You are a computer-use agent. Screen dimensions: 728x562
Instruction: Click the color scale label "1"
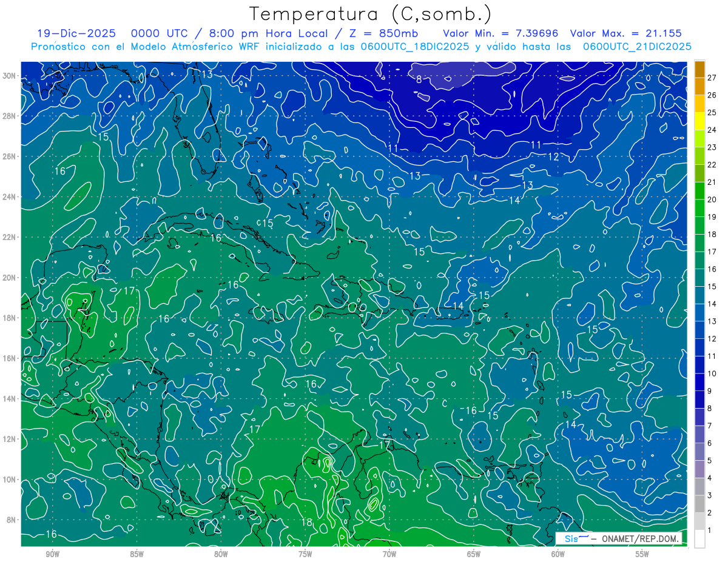tap(710, 531)
